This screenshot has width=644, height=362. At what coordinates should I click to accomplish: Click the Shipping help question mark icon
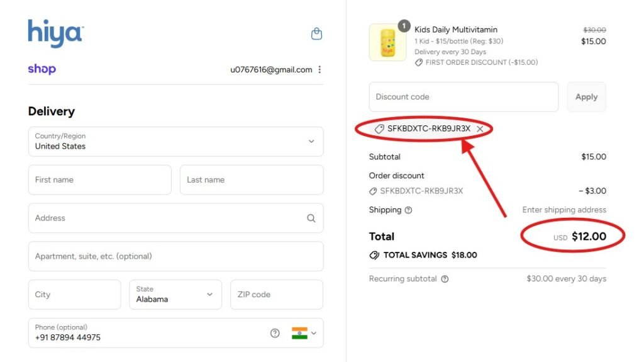(408, 210)
